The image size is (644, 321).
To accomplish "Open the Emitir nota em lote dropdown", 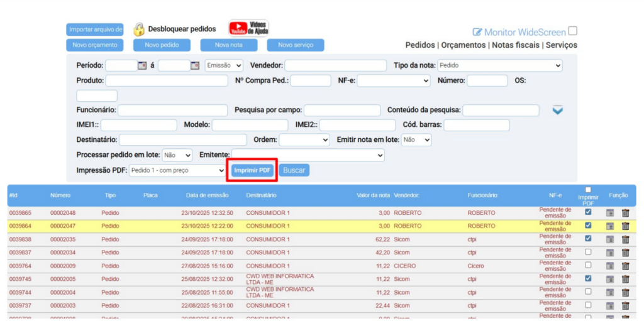I will point(416,140).
